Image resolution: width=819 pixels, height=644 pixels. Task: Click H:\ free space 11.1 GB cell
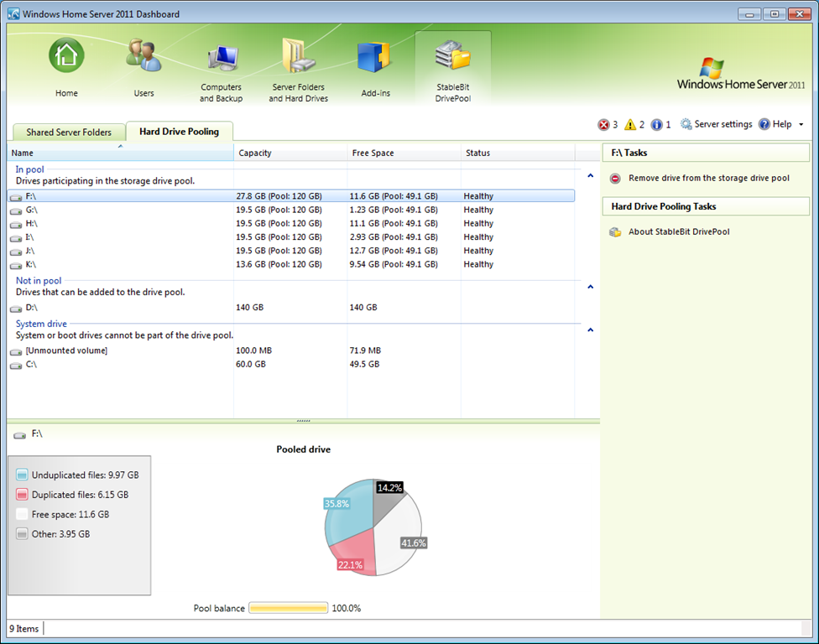click(x=394, y=223)
